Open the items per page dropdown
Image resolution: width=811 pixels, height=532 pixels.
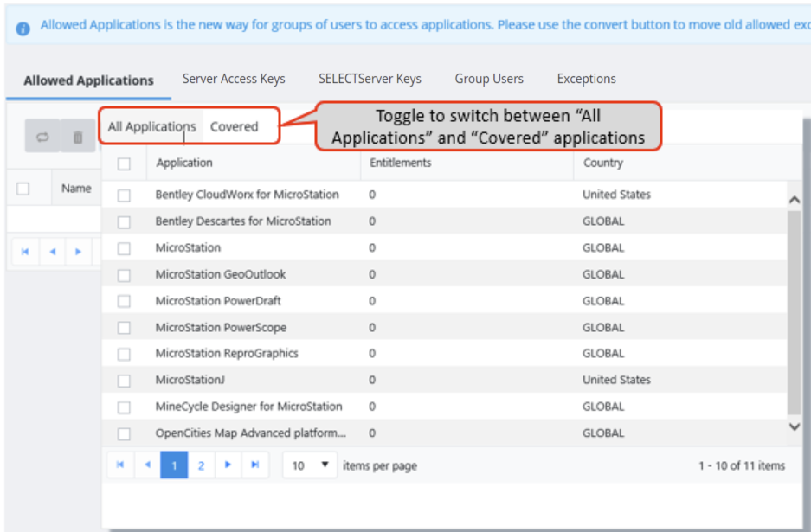coord(310,465)
